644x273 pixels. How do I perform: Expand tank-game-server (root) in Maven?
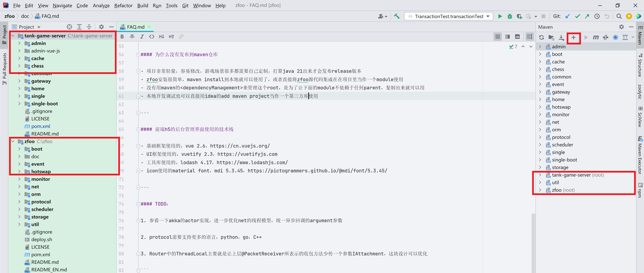coord(540,175)
